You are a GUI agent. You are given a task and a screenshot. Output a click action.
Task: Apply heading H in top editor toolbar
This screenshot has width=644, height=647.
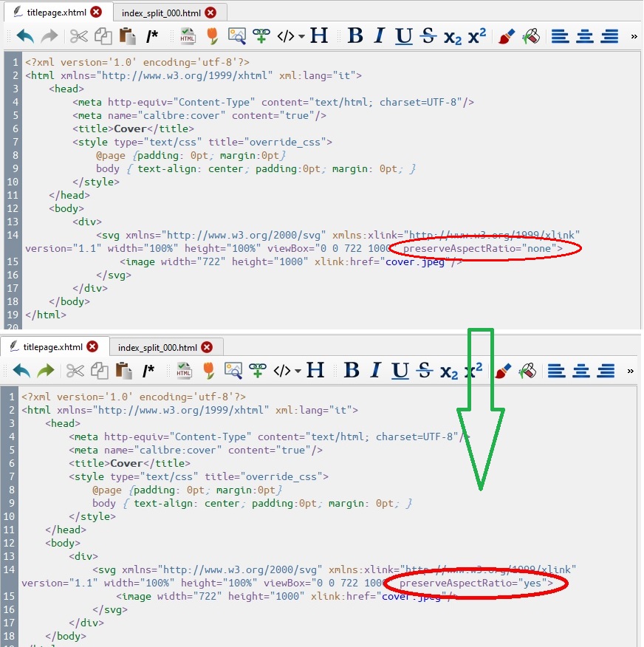tap(319, 35)
